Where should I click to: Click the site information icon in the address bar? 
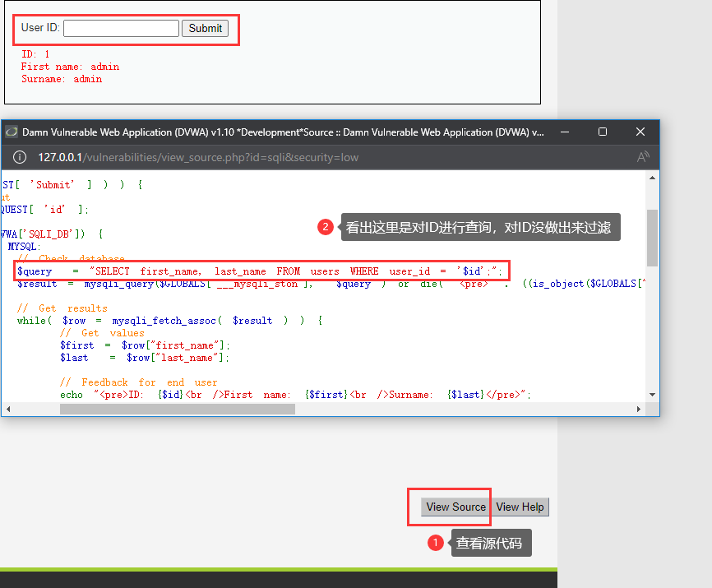(19, 157)
